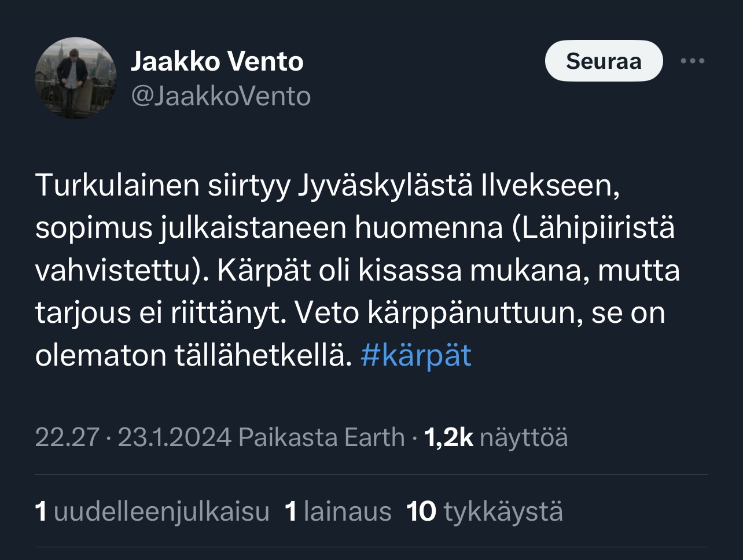Click the phrase "olematon tällähetkellä" in the tweet
This screenshot has width=743, height=560.
(x=193, y=355)
